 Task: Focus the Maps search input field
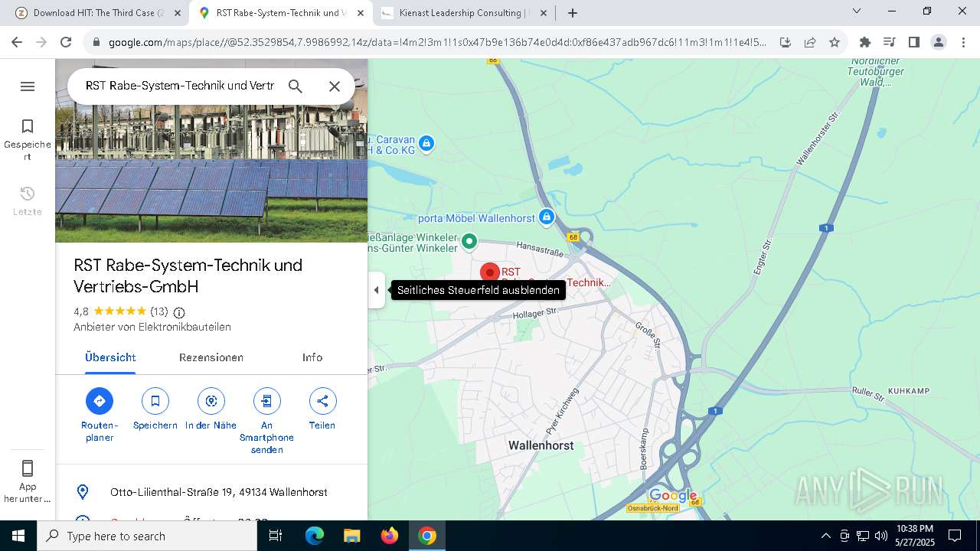pos(179,86)
